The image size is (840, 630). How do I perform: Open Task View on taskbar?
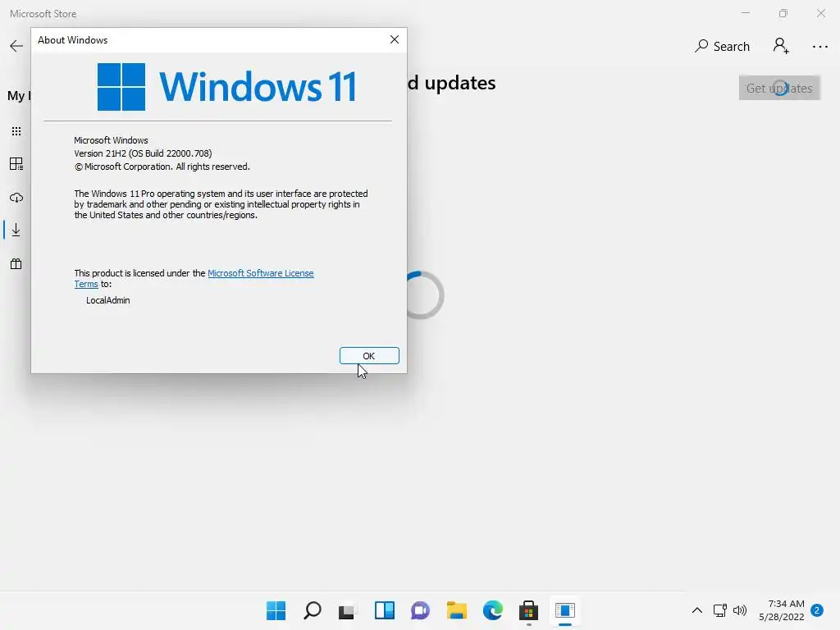coord(348,610)
